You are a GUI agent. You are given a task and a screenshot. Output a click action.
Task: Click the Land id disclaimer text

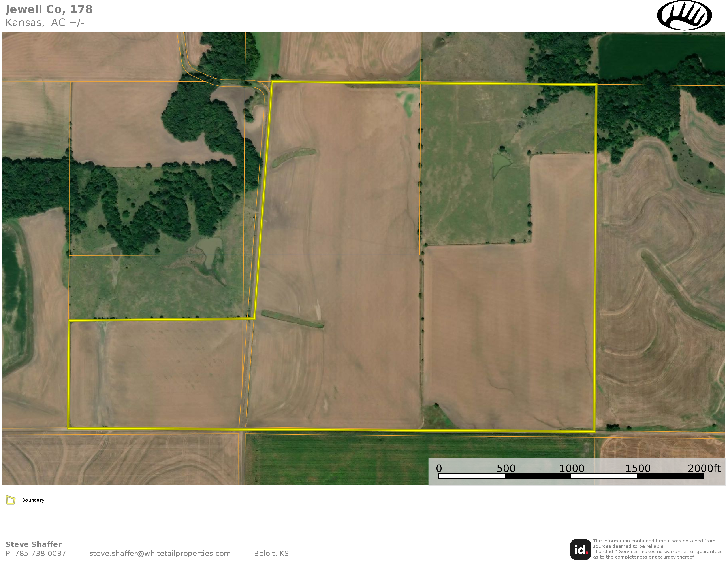(x=658, y=549)
